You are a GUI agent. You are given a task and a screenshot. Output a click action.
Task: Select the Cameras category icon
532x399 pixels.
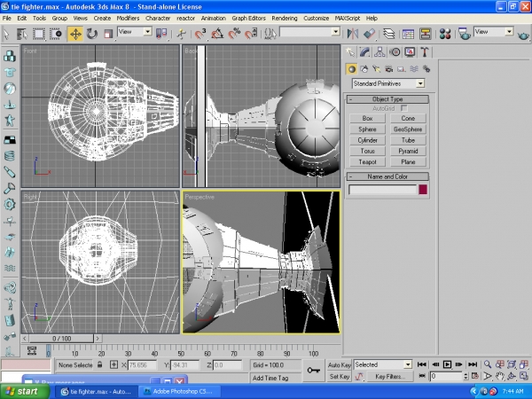coord(389,69)
